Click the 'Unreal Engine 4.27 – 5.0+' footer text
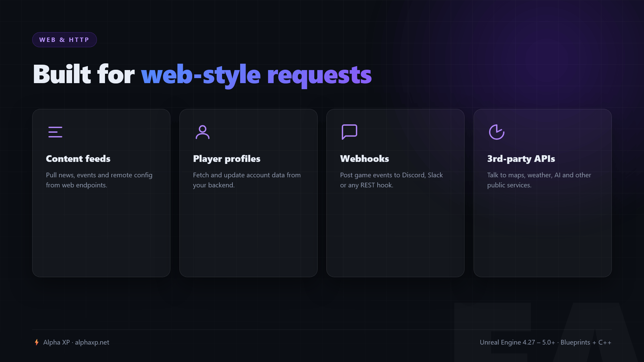The width and height of the screenshot is (644, 362). tap(518, 342)
